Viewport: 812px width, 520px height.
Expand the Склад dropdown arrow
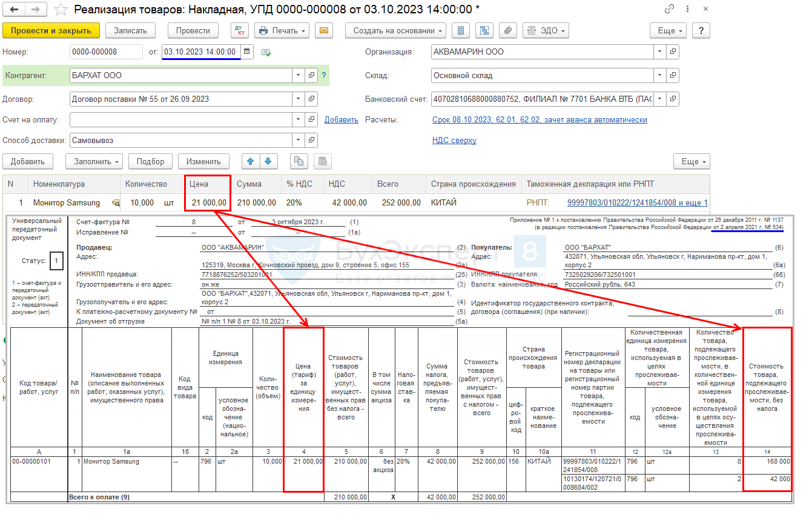[x=659, y=76]
